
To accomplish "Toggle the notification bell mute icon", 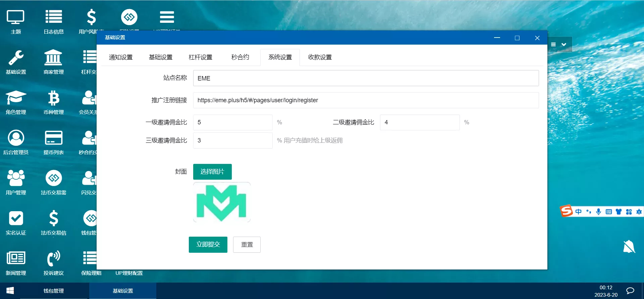I will (x=629, y=247).
